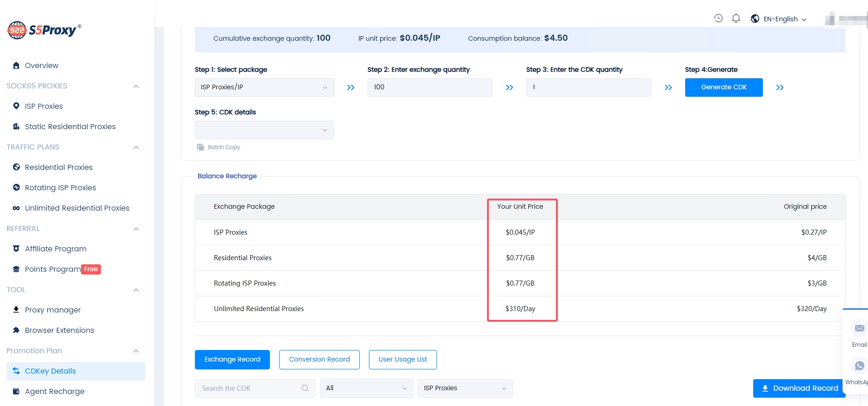This screenshot has width=868, height=406.
Task: Click the notification bell icon
Action: (x=736, y=19)
